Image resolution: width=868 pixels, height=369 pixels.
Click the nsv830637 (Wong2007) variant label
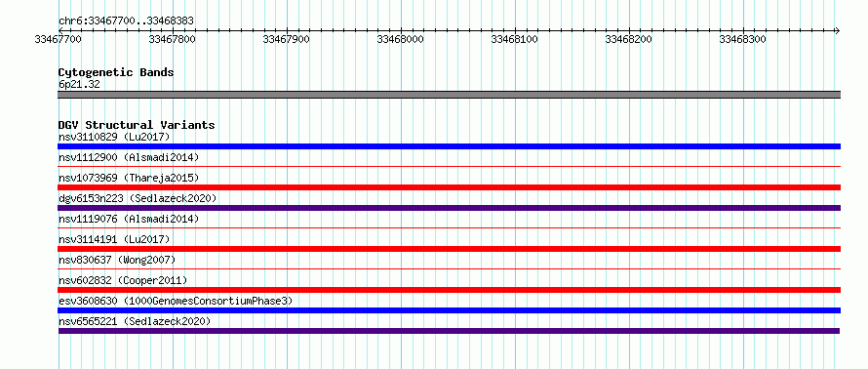click(117, 260)
